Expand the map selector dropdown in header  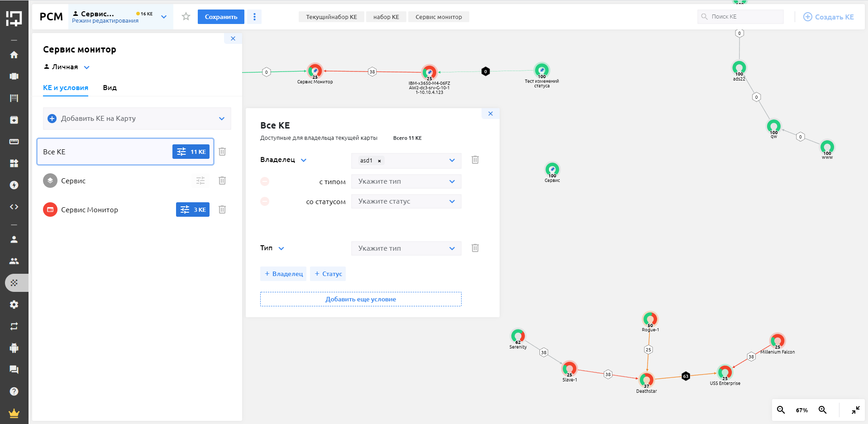pyautogui.click(x=164, y=17)
